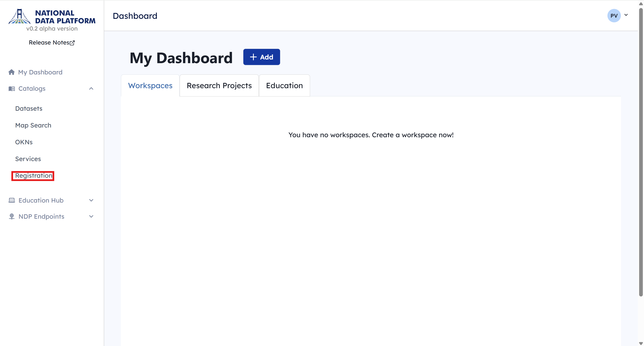
Task: Switch to the Education tab
Action: pos(284,86)
